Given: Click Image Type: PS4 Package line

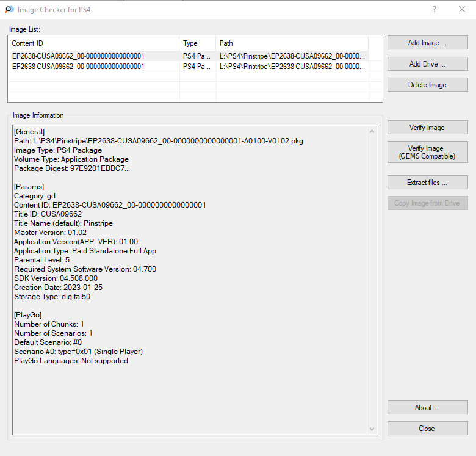Looking at the screenshot, I should click(58, 150).
